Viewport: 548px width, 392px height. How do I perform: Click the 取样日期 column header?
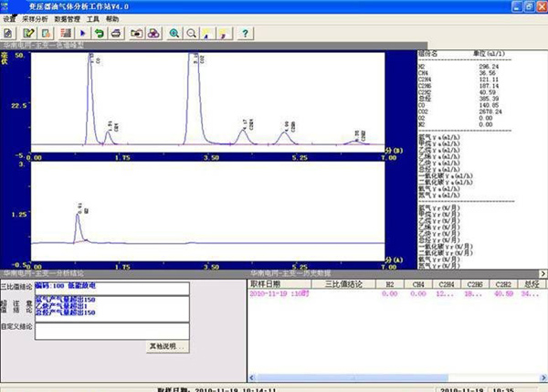tap(265, 284)
